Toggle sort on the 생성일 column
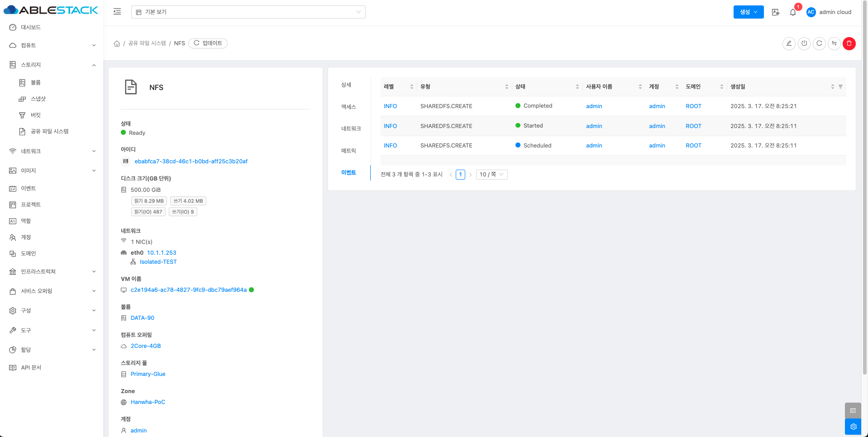 [x=832, y=87]
